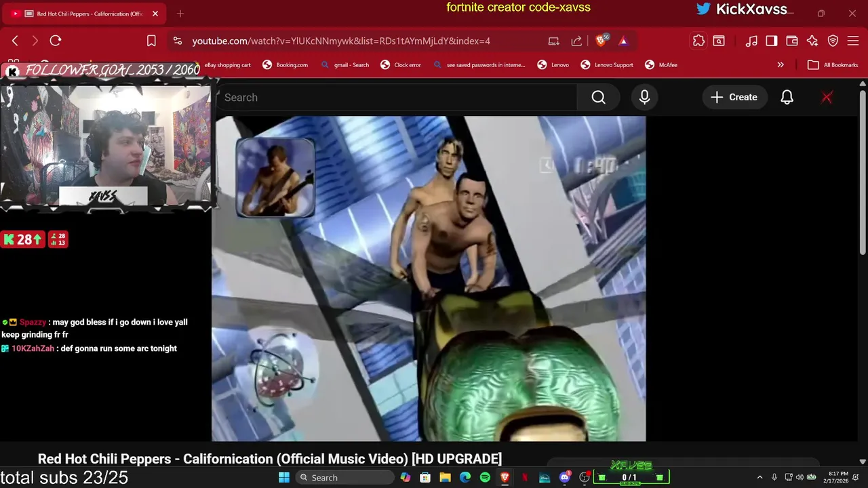Viewport: 868px width, 488px height.
Task: Open the browser hamburger menu
Action: coord(853,41)
